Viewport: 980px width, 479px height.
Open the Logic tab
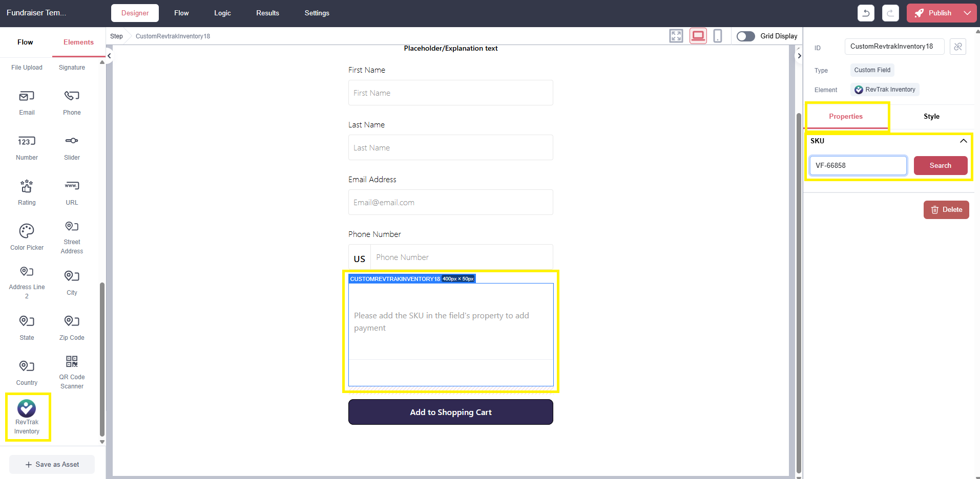tap(222, 13)
